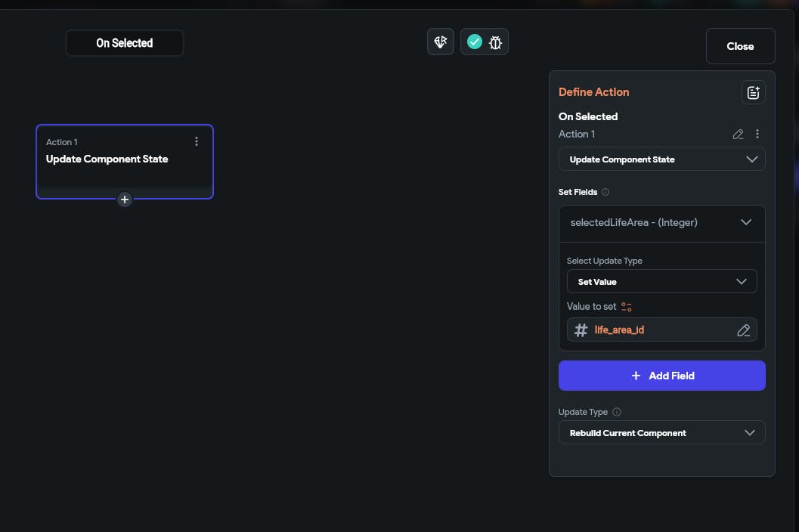Image resolution: width=799 pixels, height=532 pixels.
Task: Edit the life_area_id value with pencil icon
Action: (743, 330)
